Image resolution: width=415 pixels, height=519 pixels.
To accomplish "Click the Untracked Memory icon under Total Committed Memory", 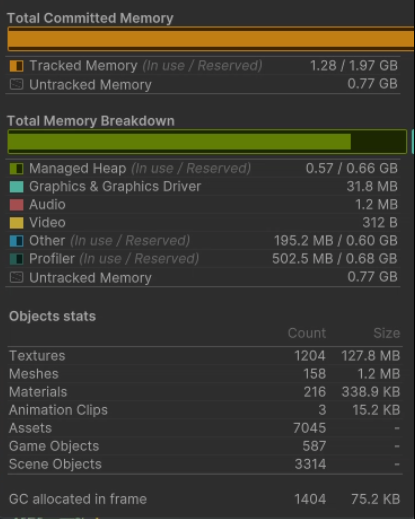I will 16,84.
